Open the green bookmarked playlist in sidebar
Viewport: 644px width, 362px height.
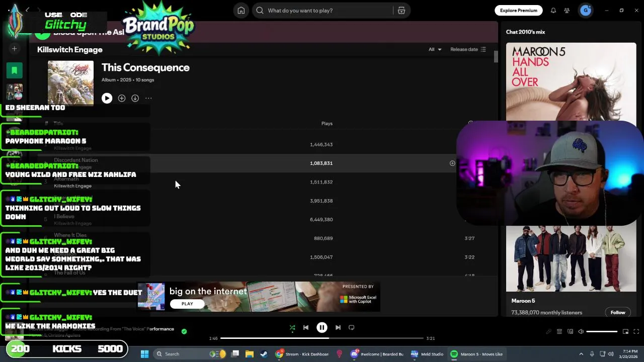[x=15, y=70]
